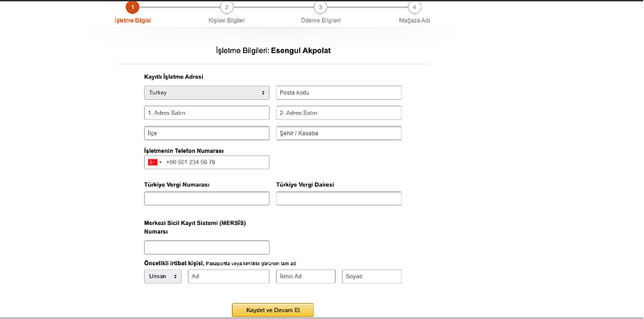Open the Turkey country dropdown
The image size is (644, 319).
pyautogui.click(x=207, y=93)
